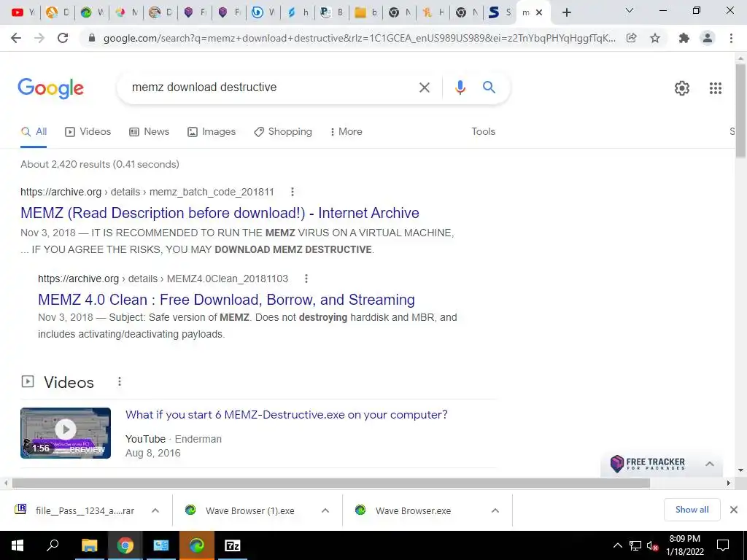
Task: Open the Wave Browser taskbar icon
Action: point(197,545)
